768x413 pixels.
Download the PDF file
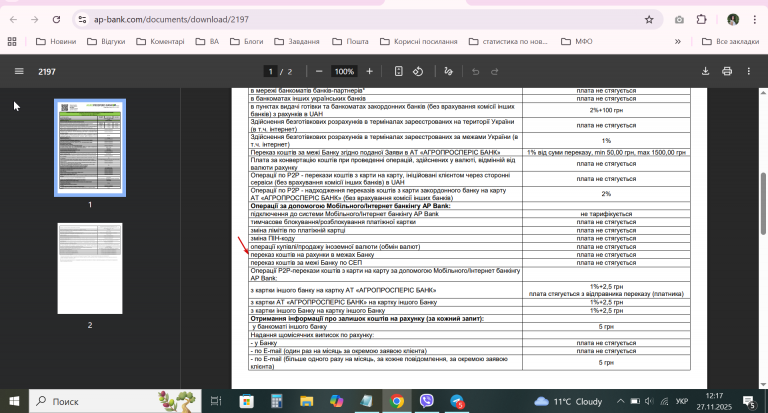click(x=705, y=72)
